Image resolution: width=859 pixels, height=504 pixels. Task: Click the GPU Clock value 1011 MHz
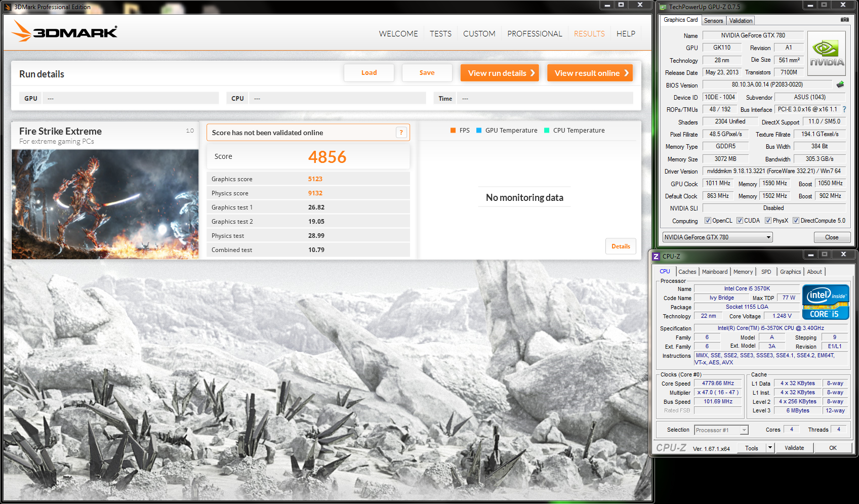coord(718,183)
